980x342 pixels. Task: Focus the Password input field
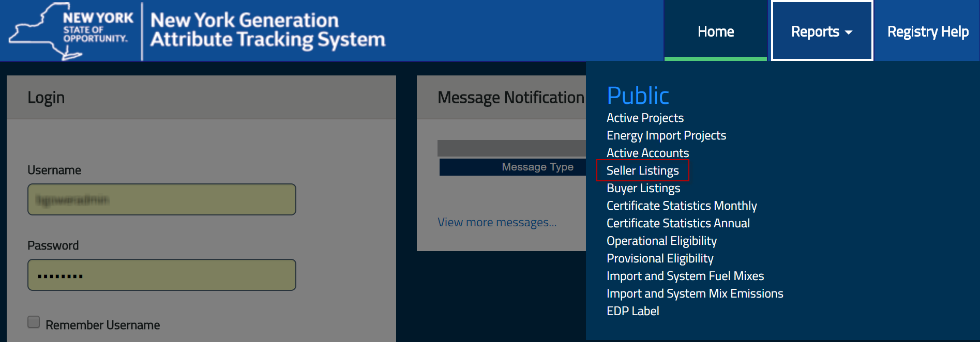click(x=161, y=275)
